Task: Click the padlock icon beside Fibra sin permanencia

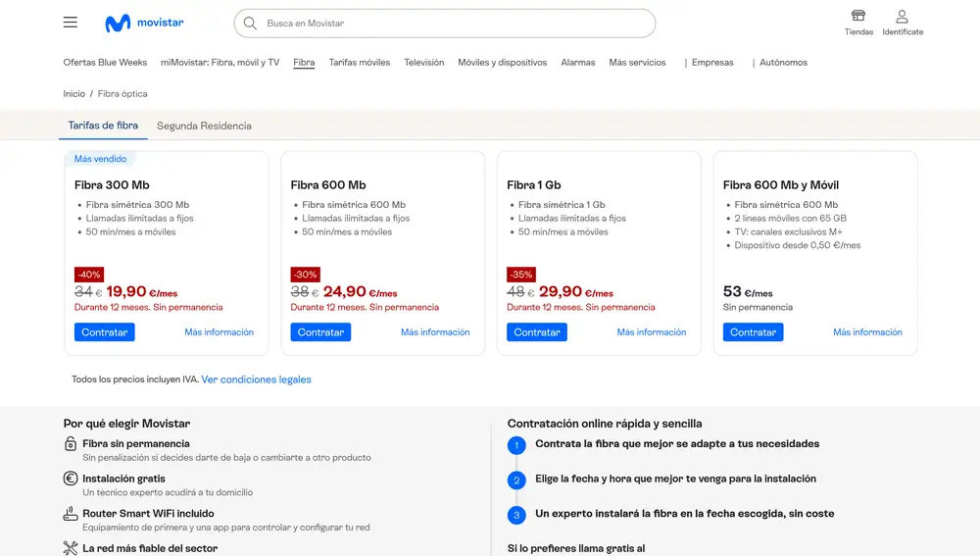Action: click(71, 443)
